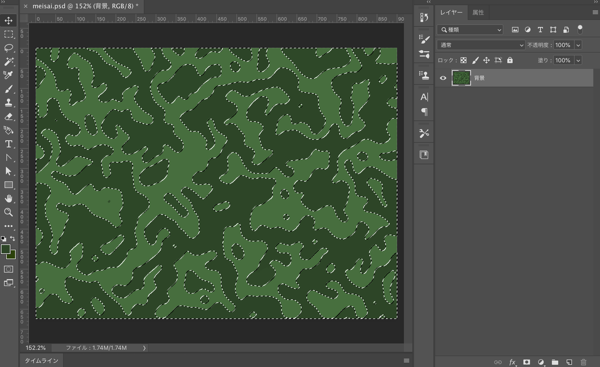The width and height of the screenshot is (600, 367).
Task: Open the タイムライン tab
Action: pyautogui.click(x=41, y=360)
